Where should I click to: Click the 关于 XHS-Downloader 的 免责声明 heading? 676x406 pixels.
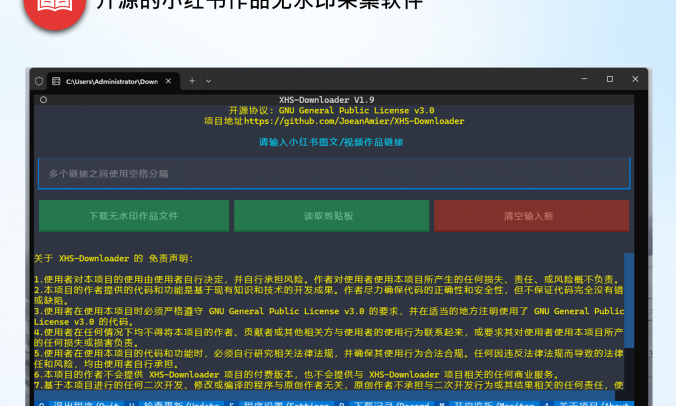(114, 259)
